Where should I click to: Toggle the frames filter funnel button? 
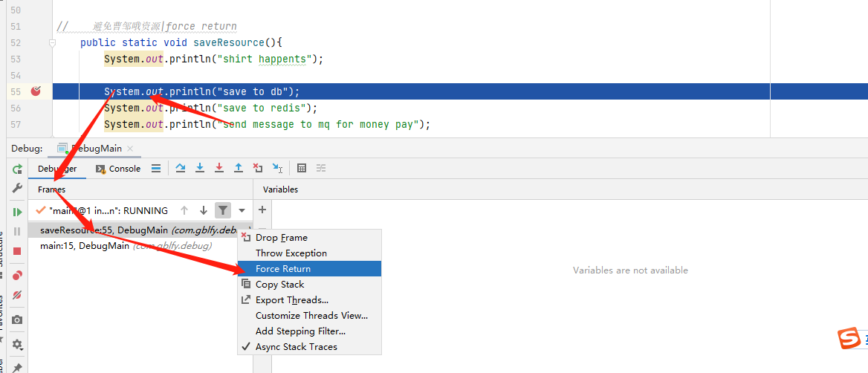[x=222, y=210]
